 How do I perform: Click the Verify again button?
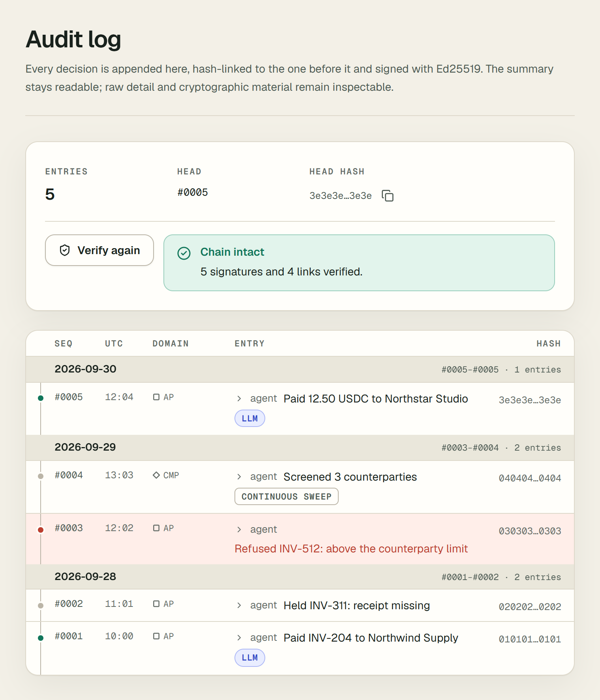(x=99, y=250)
